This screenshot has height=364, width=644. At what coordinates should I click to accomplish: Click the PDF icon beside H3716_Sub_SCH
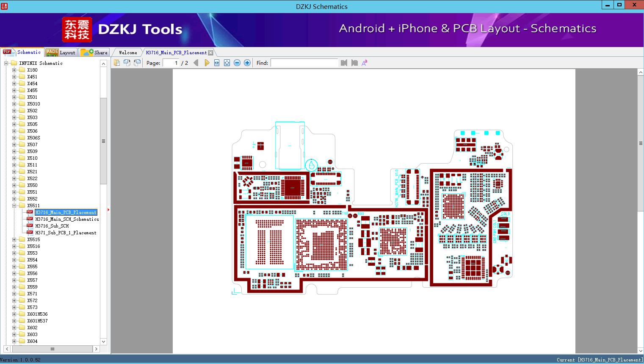point(30,226)
